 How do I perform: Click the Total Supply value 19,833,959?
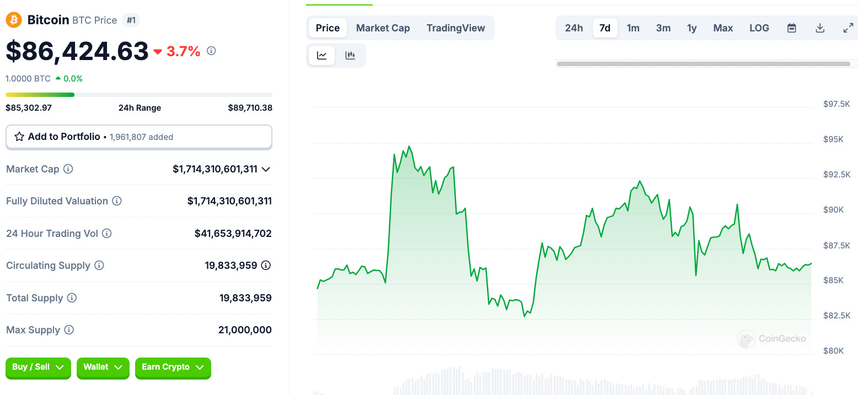(x=245, y=298)
